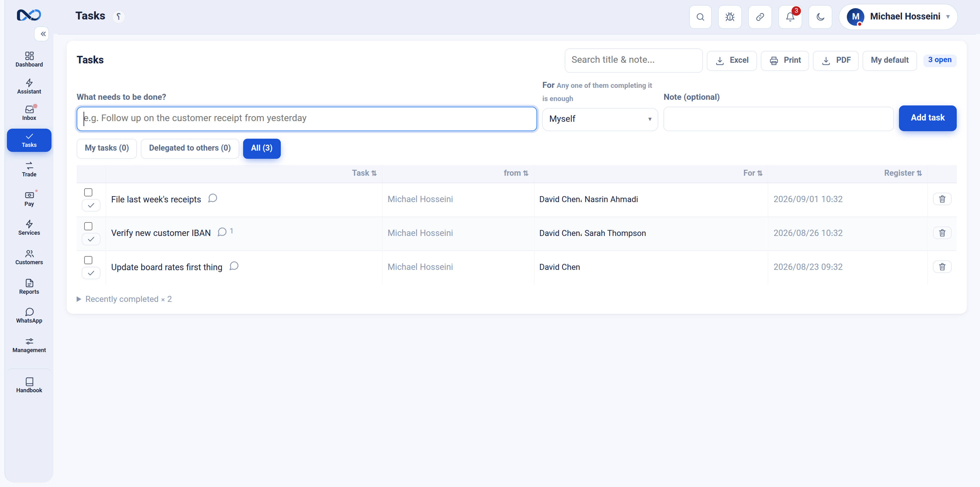Click the bug report icon

tap(730, 17)
